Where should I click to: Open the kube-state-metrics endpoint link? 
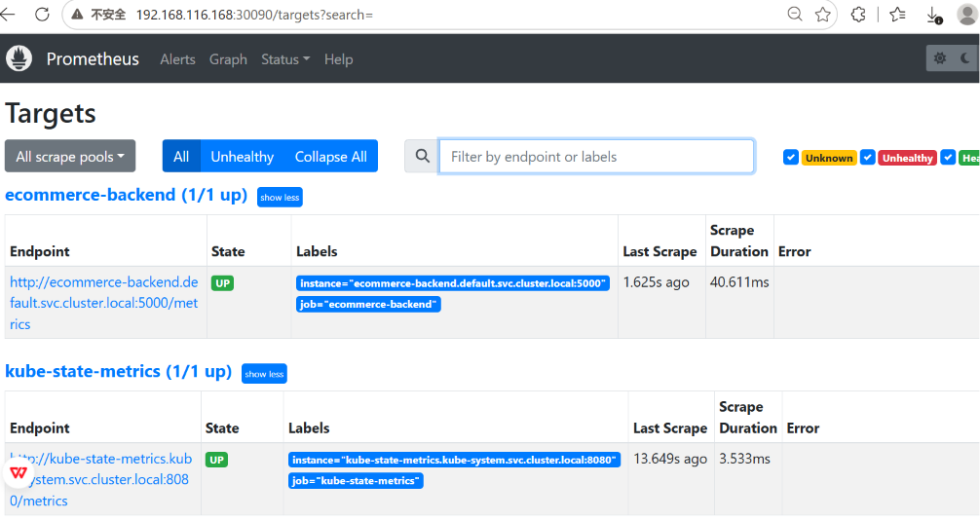(100, 479)
